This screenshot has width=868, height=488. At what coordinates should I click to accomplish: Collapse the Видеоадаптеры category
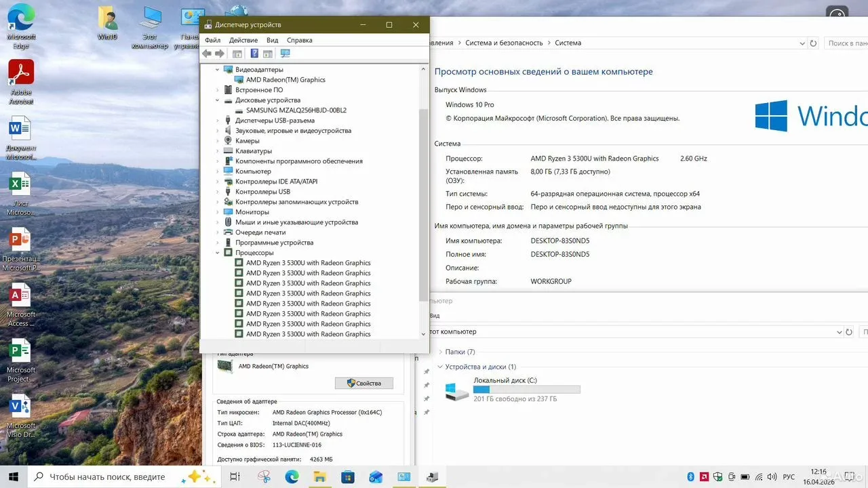[x=218, y=70]
